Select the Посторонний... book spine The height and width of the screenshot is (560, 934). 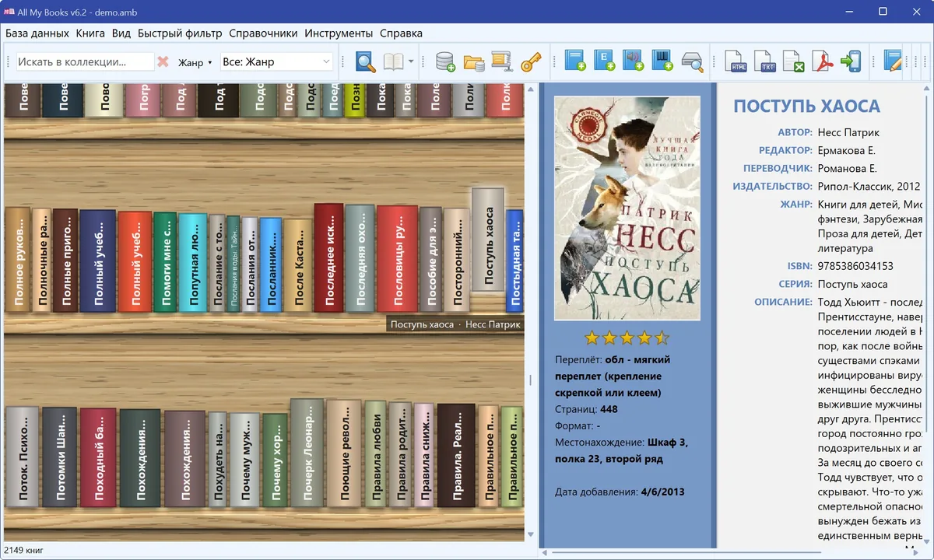coord(457,261)
